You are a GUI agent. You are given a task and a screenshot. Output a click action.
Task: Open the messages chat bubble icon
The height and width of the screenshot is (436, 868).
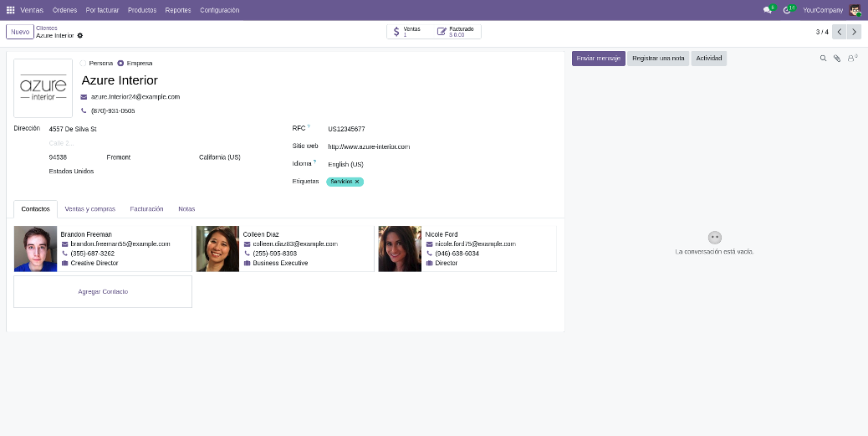[x=768, y=10]
